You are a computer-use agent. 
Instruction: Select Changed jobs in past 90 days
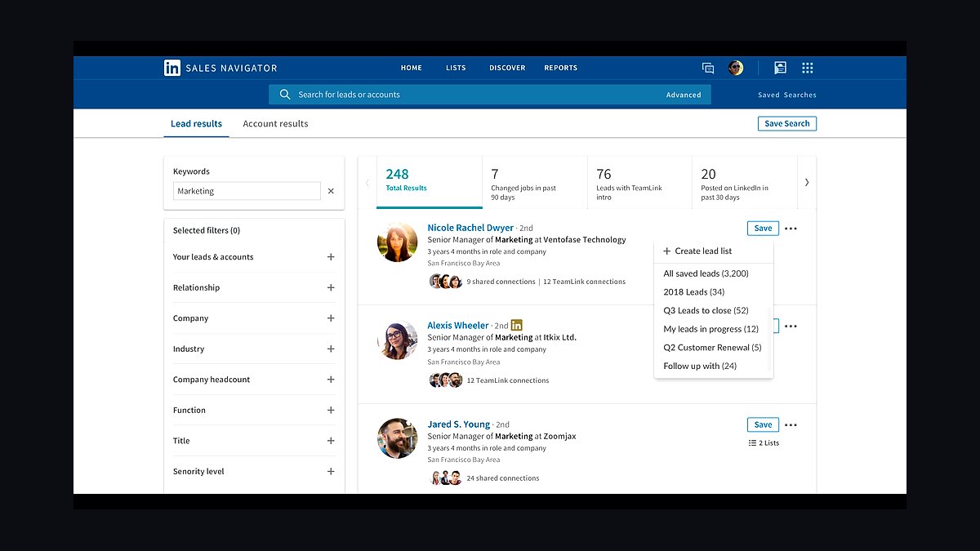(x=535, y=182)
